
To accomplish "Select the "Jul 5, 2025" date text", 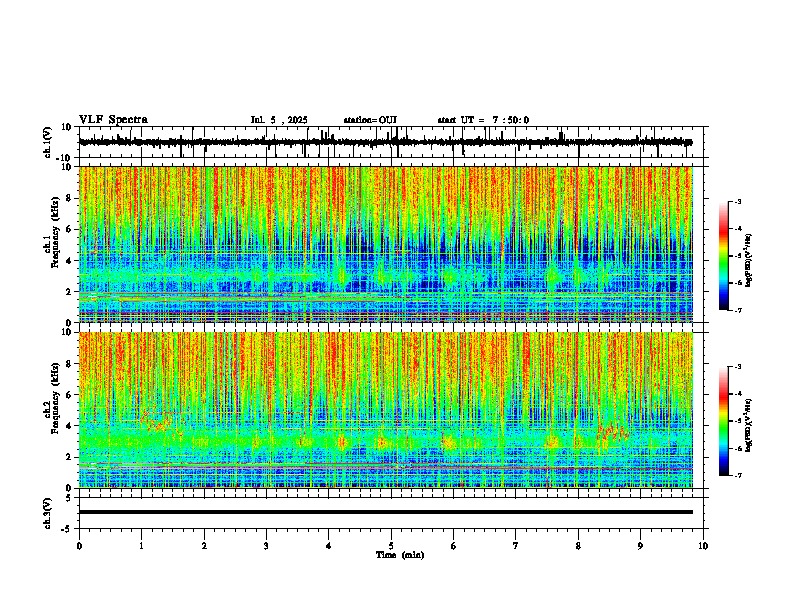I will click(x=279, y=120).
